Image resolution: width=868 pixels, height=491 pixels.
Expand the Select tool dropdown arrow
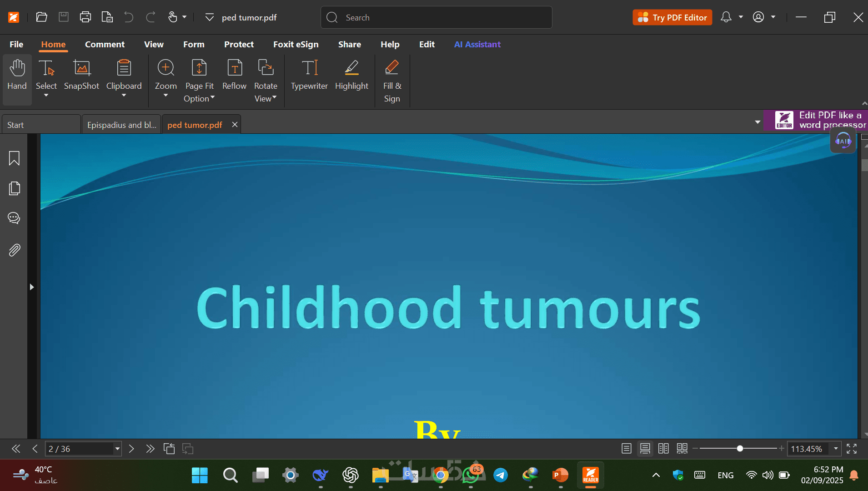tap(46, 95)
